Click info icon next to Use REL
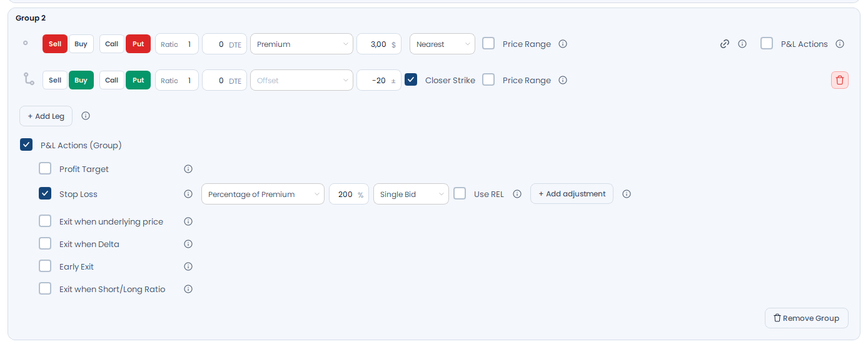This screenshot has height=344, width=868. coord(517,194)
